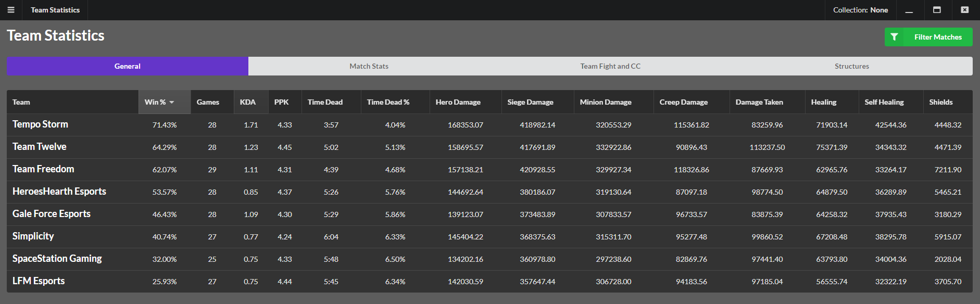Viewport: 980px width, 304px height.
Task: Click Team Twelve's minion damage 332922.86
Action: tap(613, 147)
